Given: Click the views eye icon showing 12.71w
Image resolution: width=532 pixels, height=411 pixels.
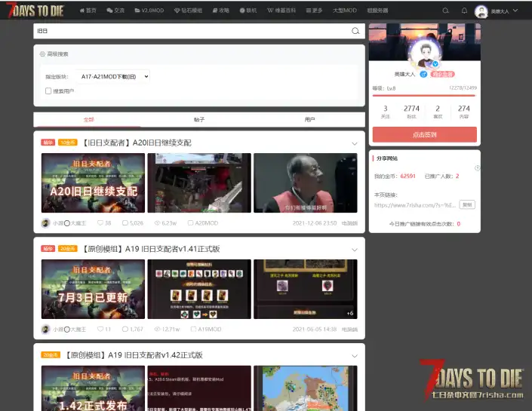Looking at the screenshot, I should 157,329.
